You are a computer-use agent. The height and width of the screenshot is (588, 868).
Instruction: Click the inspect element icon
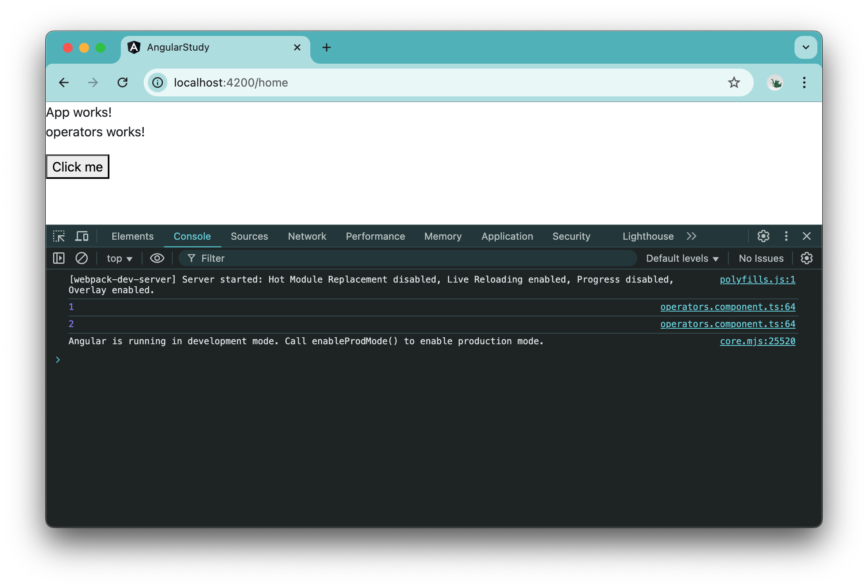60,236
